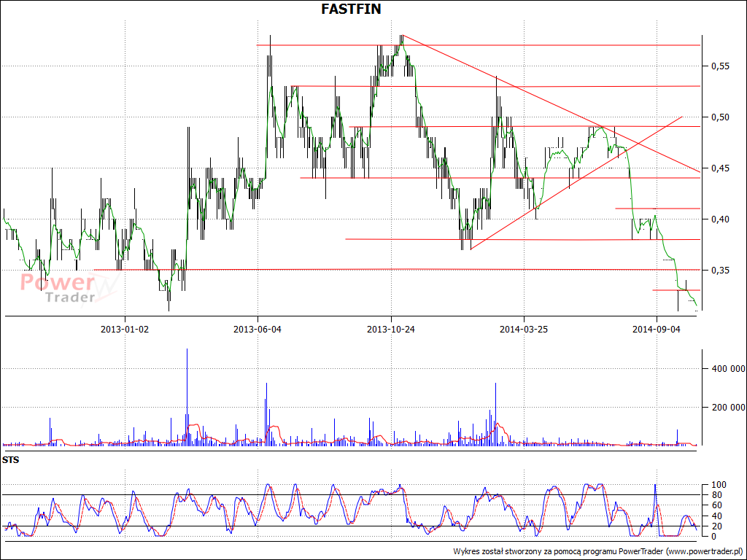Click the FASTFIN chart title
The width and height of the screenshot is (747, 560).
coord(351,9)
